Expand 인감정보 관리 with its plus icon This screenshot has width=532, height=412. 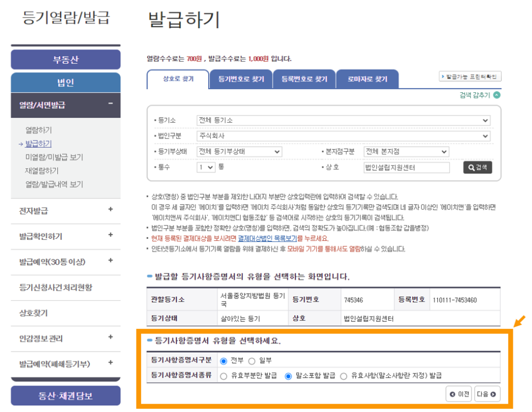110,337
